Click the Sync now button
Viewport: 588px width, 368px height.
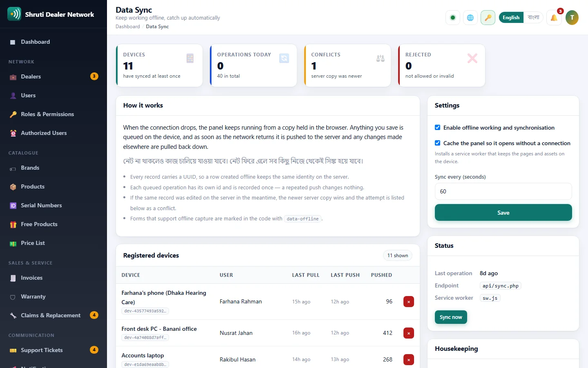coord(451,317)
